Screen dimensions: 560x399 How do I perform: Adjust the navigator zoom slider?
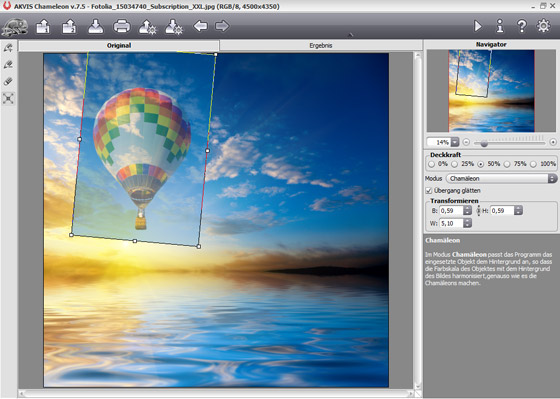click(x=484, y=144)
